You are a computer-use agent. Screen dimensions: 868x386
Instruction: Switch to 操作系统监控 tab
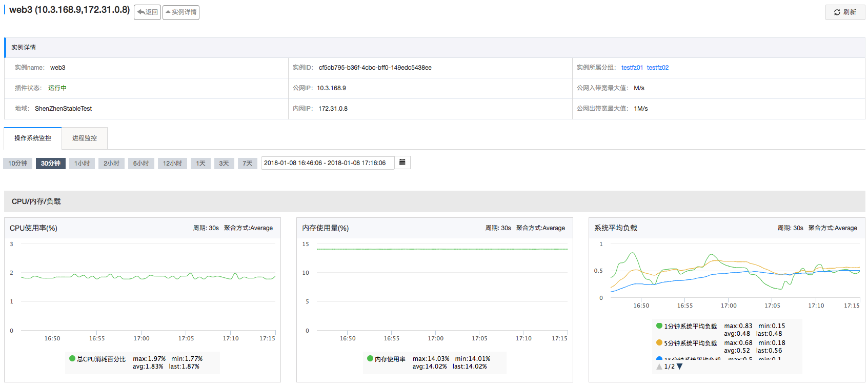pyautogui.click(x=33, y=138)
